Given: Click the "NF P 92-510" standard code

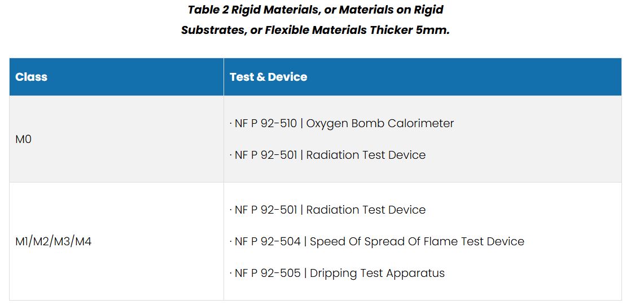Looking at the screenshot, I should [x=265, y=123].
